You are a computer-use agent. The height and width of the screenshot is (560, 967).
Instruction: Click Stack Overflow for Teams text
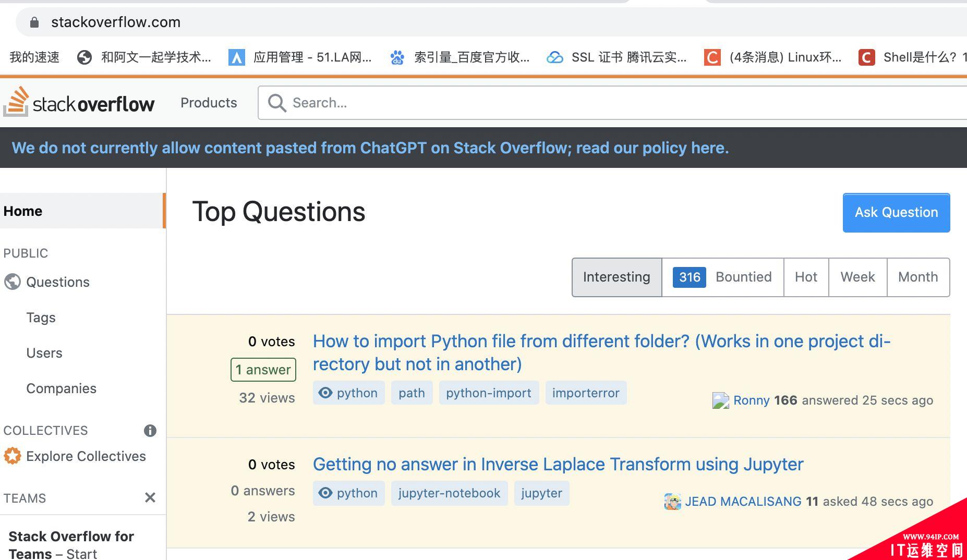pos(71,544)
